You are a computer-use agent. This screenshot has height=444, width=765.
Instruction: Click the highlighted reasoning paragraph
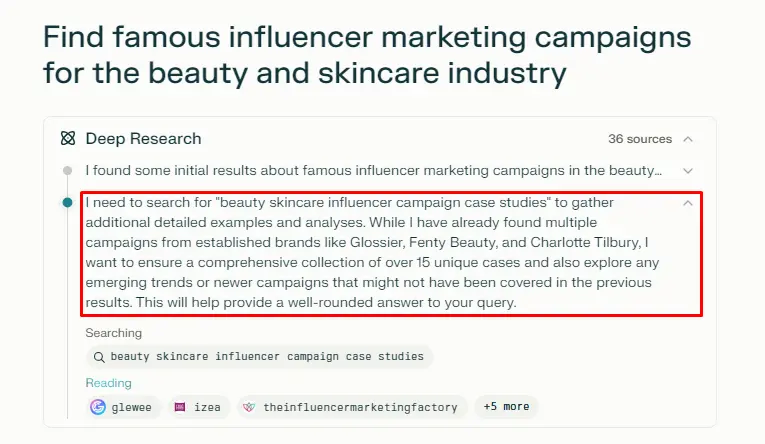380,252
